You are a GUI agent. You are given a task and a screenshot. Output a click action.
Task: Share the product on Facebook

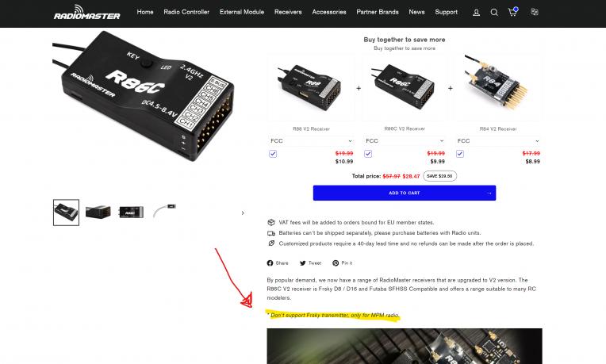(x=278, y=263)
